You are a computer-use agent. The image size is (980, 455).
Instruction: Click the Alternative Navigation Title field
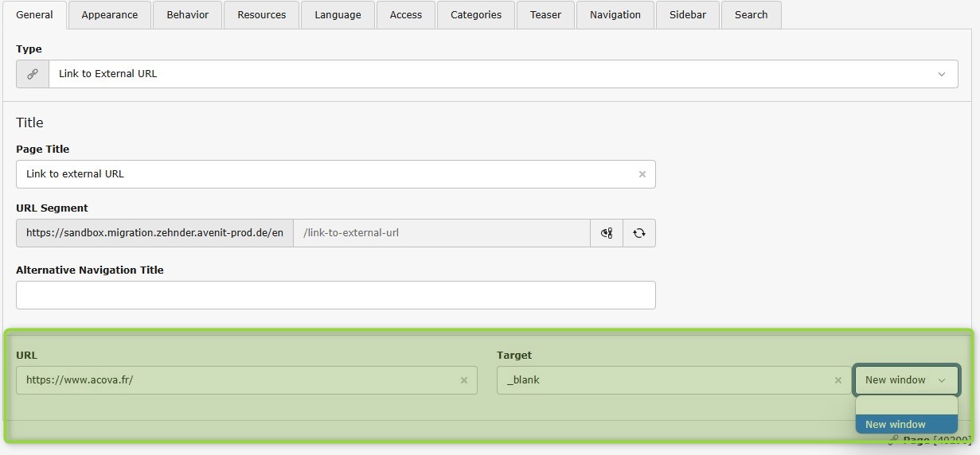335,295
